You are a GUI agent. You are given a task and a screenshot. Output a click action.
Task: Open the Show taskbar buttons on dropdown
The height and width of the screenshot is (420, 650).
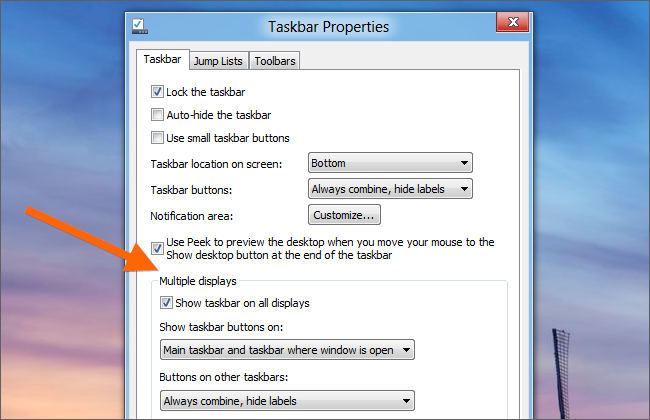tap(287, 350)
